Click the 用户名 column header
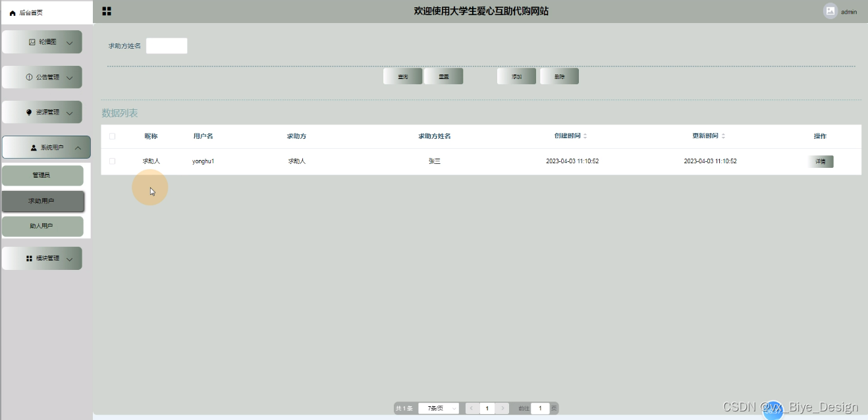This screenshot has width=868, height=420. tap(203, 136)
